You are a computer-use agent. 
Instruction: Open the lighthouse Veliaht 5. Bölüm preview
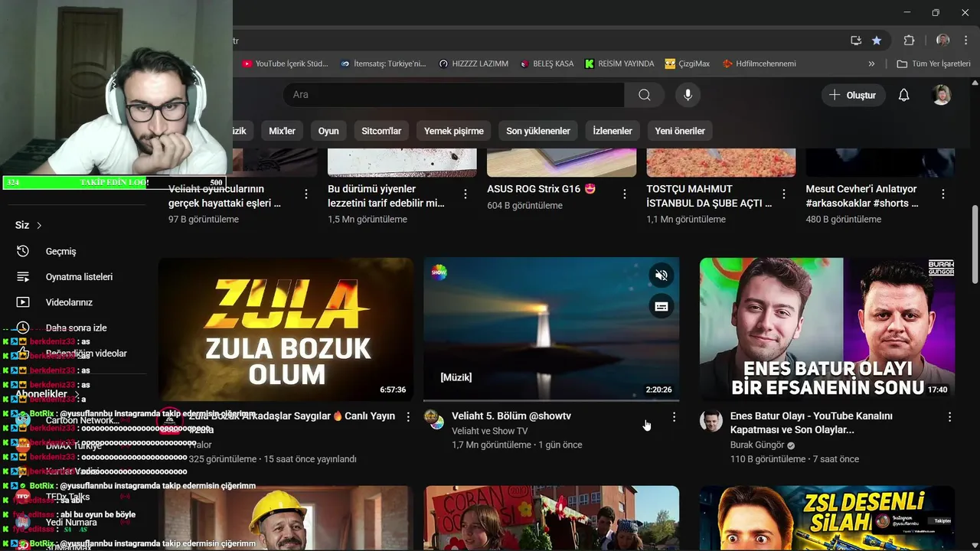[x=551, y=329]
